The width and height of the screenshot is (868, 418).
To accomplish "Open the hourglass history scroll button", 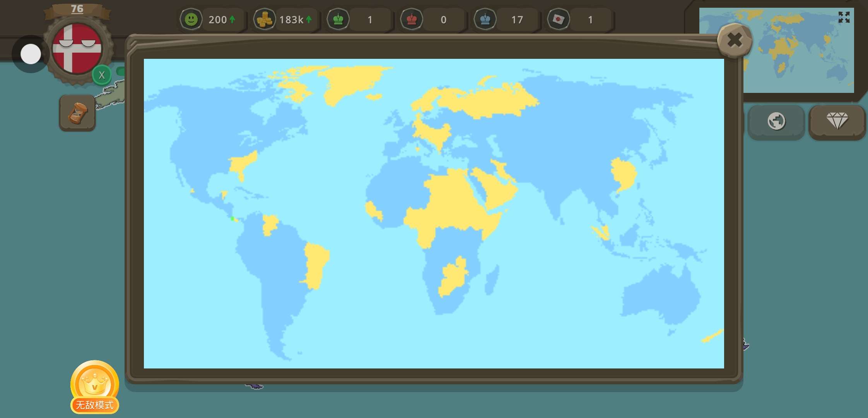I will click(77, 113).
